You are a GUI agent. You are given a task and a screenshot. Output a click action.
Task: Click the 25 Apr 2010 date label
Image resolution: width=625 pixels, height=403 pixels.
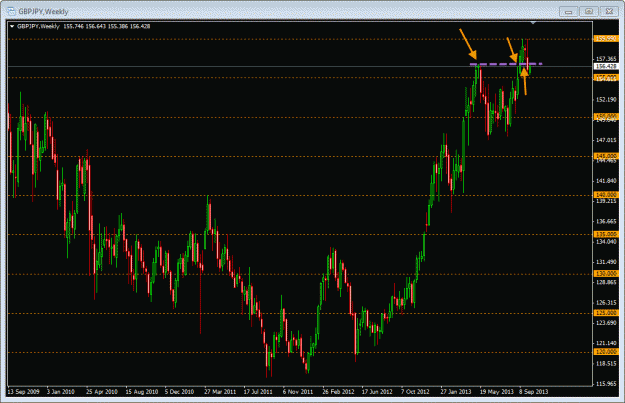[x=102, y=392]
